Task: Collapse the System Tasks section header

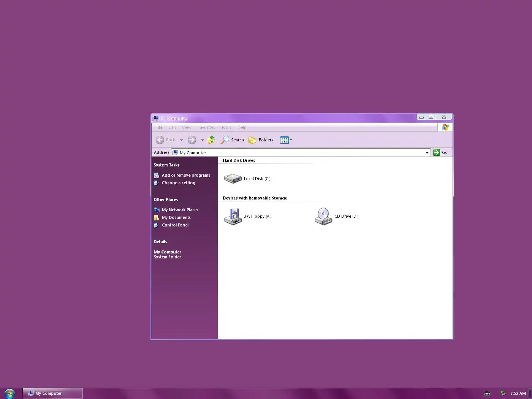Action: (x=166, y=165)
